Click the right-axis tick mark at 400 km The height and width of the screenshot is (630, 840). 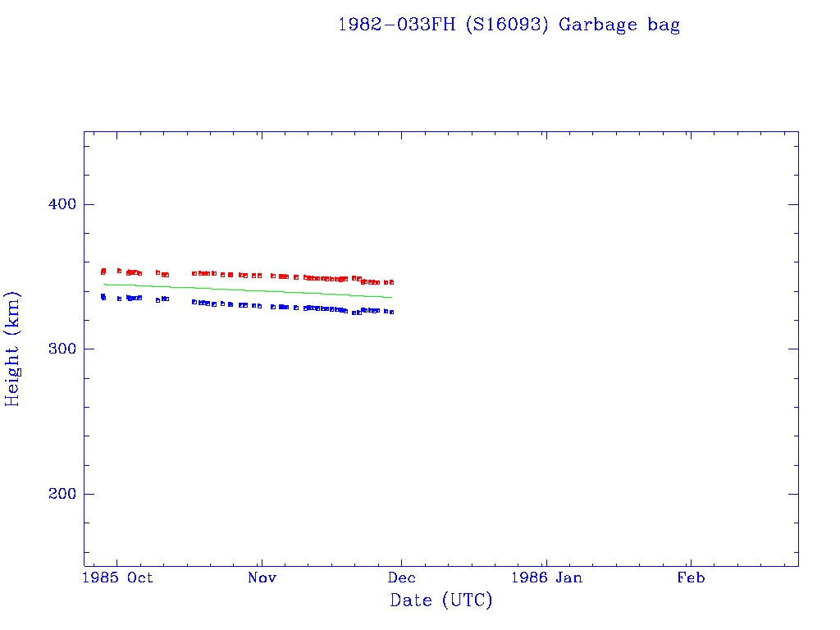793,204
